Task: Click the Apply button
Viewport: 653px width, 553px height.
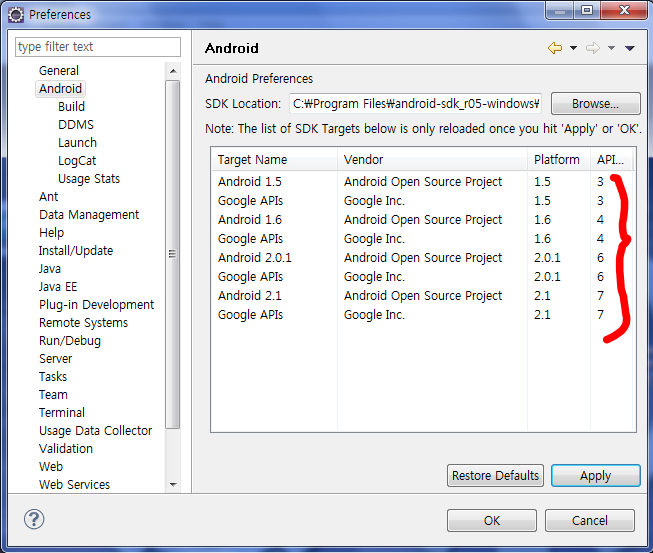Action: click(596, 476)
